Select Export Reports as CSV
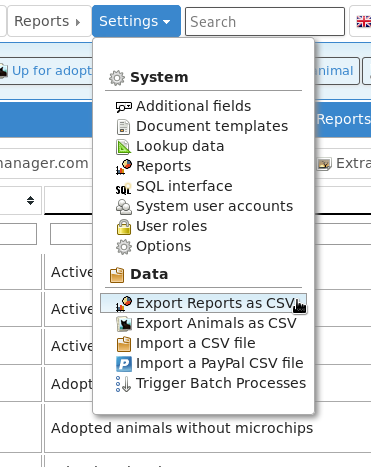Viewport: 371px width, 467px height. [x=203, y=303]
